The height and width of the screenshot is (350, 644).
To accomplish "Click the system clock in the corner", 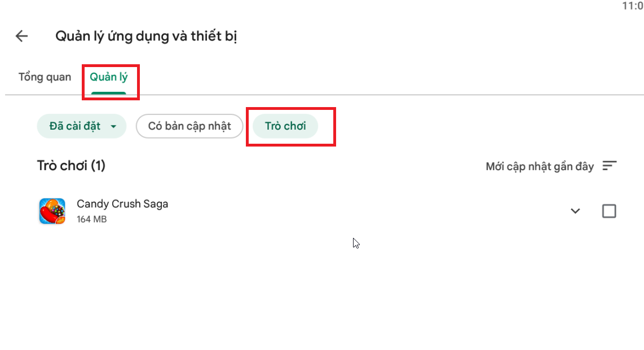I will [633, 6].
